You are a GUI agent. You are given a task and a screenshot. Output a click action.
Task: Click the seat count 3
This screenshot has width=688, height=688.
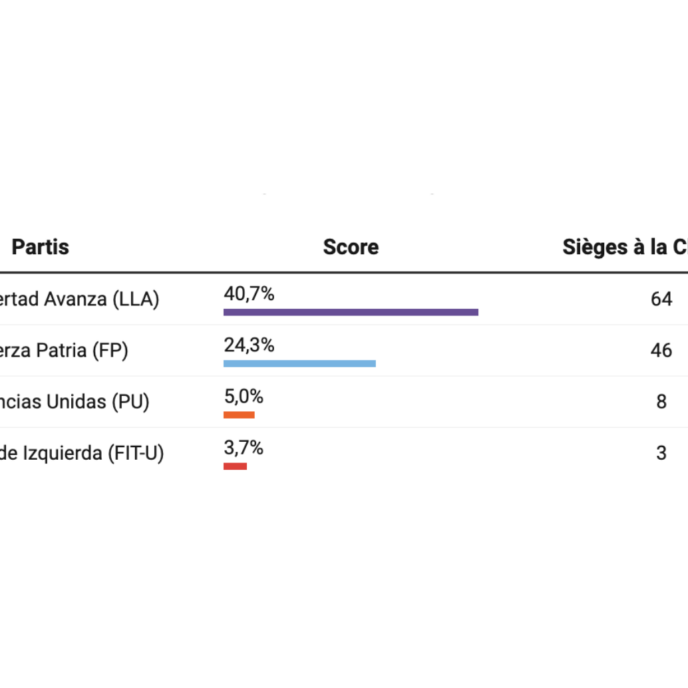pyautogui.click(x=661, y=453)
